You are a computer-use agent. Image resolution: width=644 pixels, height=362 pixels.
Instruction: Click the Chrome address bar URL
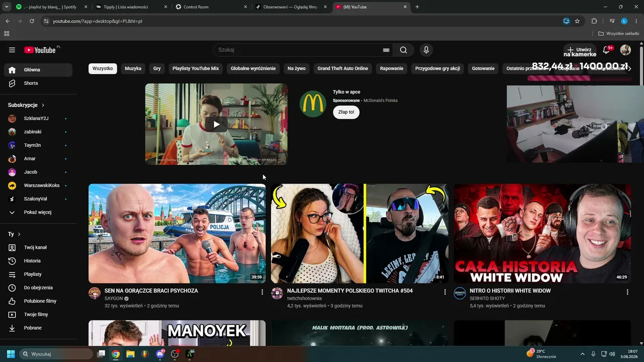98,21
